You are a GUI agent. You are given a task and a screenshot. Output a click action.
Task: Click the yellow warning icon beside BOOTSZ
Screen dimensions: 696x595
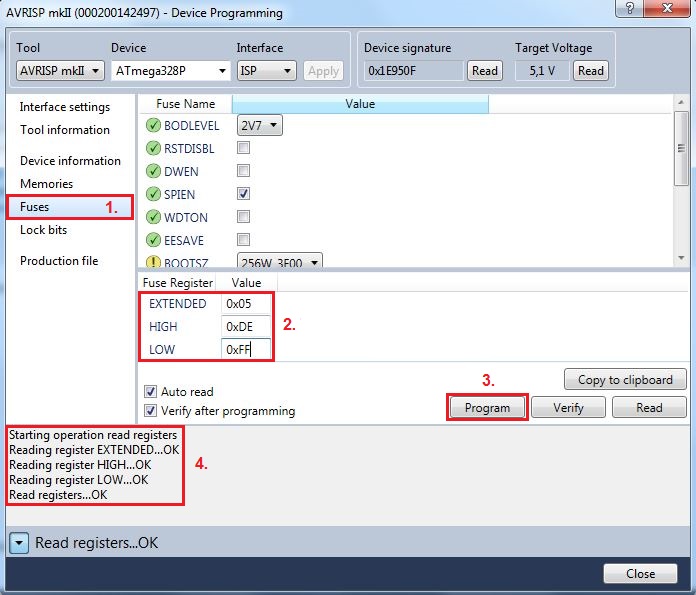point(153,262)
